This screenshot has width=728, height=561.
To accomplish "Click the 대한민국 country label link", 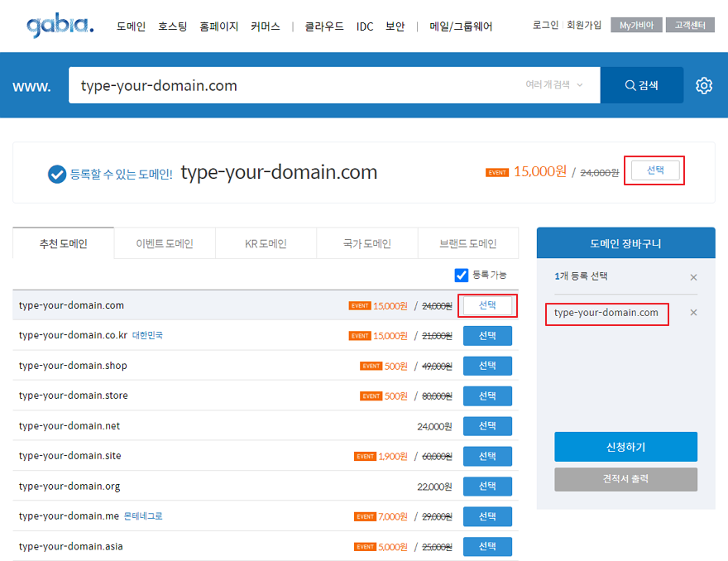I will pyautogui.click(x=147, y=335).
